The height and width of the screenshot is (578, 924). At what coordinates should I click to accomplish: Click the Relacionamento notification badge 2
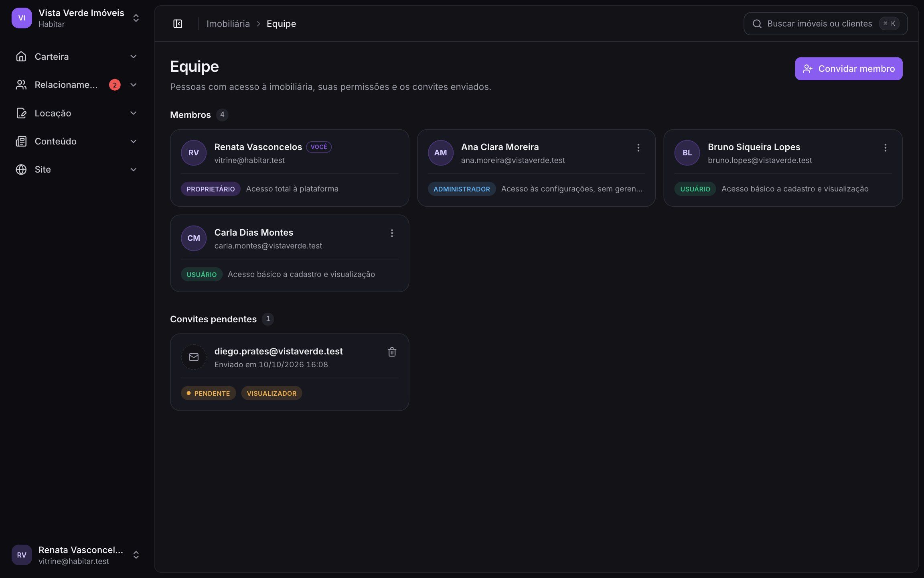click(x=115, y=85)
